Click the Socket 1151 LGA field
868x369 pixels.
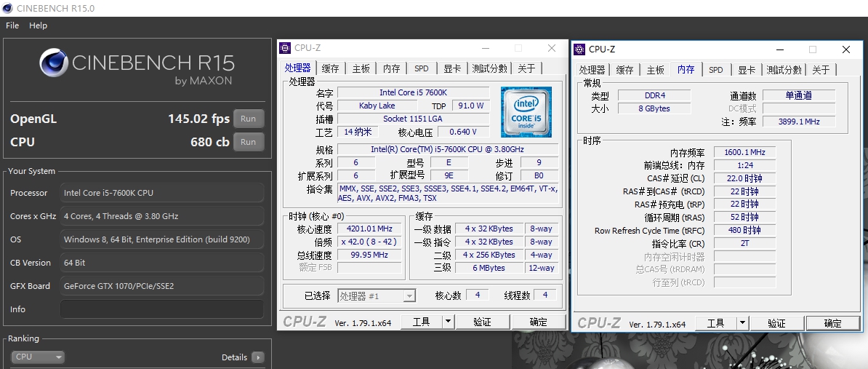click(x=413, y=119)
